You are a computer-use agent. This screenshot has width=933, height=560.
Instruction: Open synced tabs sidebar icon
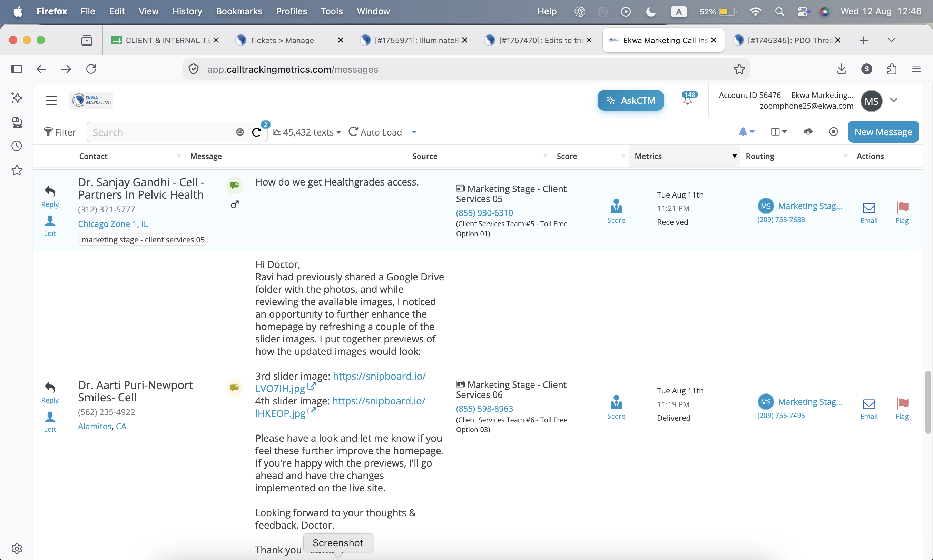pyautogui.click(x=17, y=122)
